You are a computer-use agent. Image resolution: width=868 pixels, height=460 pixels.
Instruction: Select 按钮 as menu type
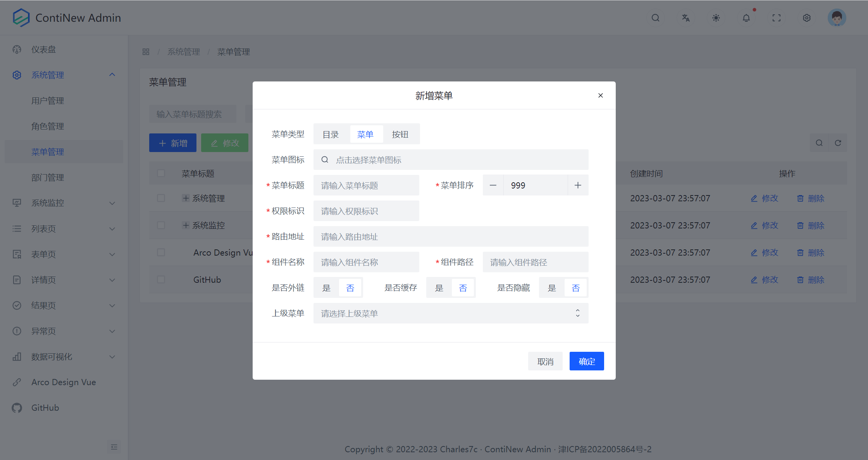point(400,134)
